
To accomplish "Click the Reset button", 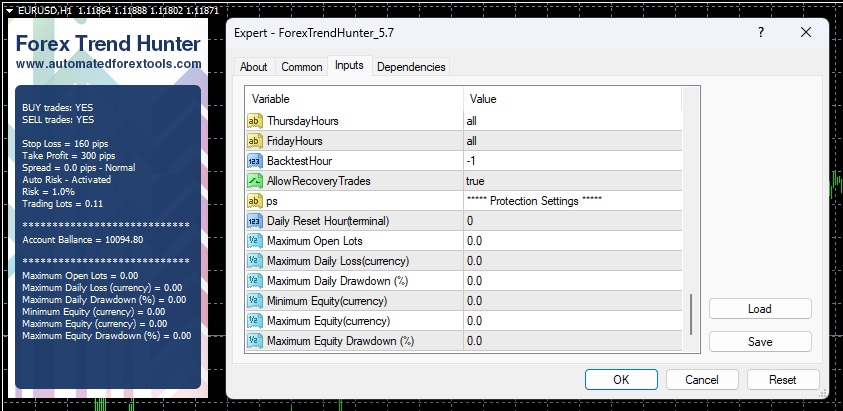I will tap(783, 379).
